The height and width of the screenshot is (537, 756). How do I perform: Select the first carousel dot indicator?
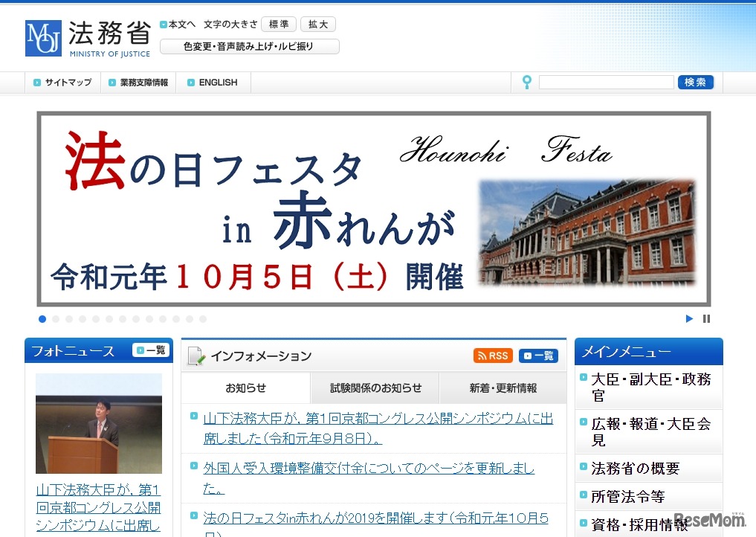[42, 318]
